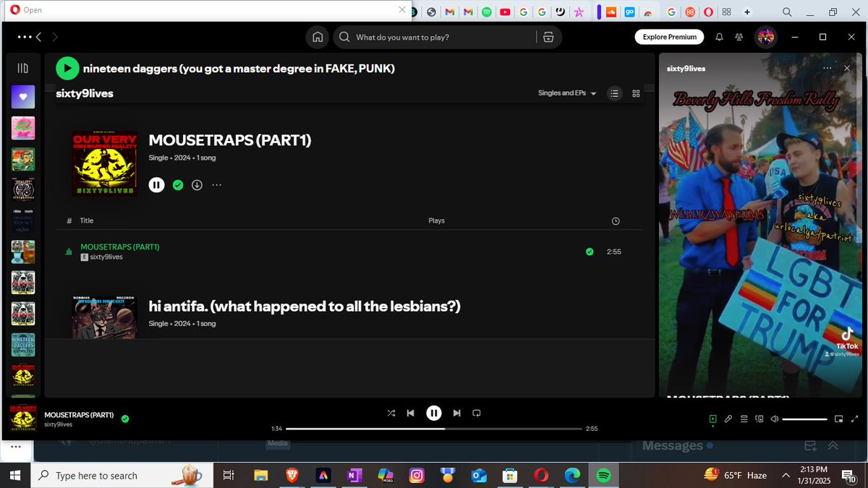Open Opera workspaces tab-grid icon
Viewport: 868px width, 488px height.
pos(727,12)
